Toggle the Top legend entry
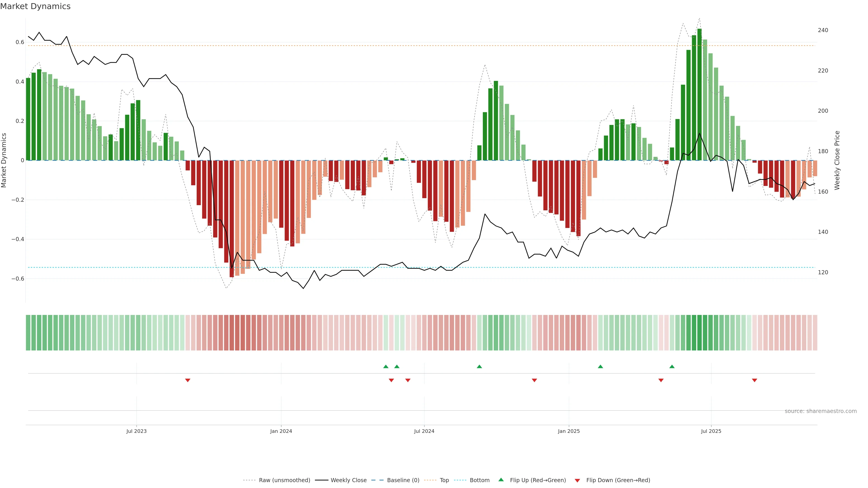The height and width of the screenshot is (488, 868). pyautogui.click(x=444, y=480)
